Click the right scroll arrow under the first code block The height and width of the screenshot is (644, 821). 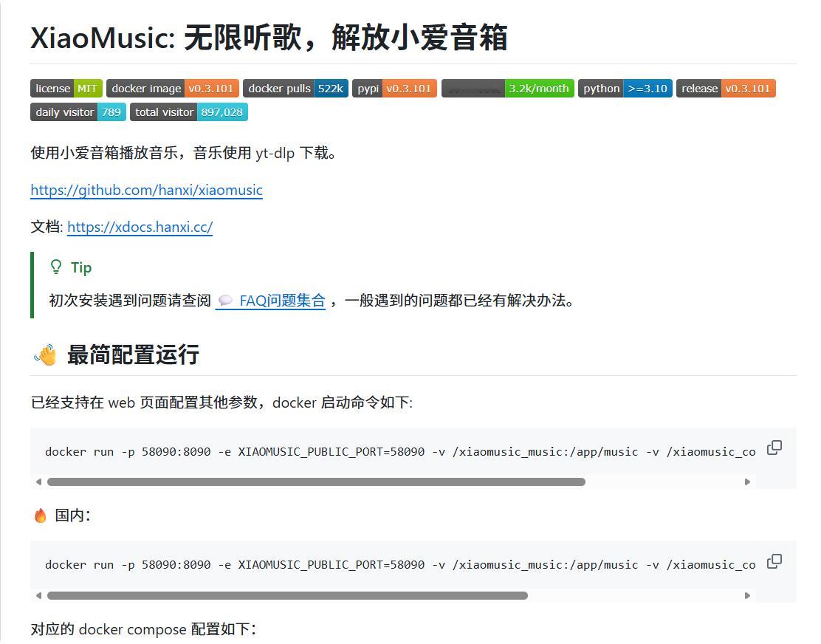click(747, 482)
